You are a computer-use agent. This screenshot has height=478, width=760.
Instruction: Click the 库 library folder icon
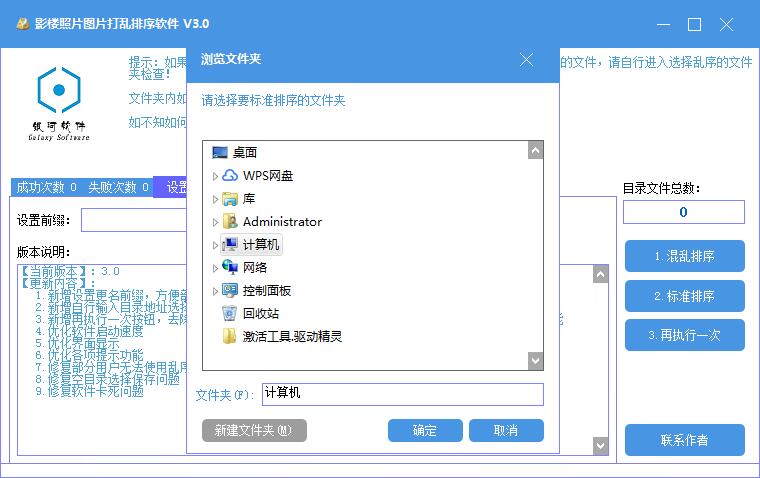pyautogui.click(x=230, y=199)
